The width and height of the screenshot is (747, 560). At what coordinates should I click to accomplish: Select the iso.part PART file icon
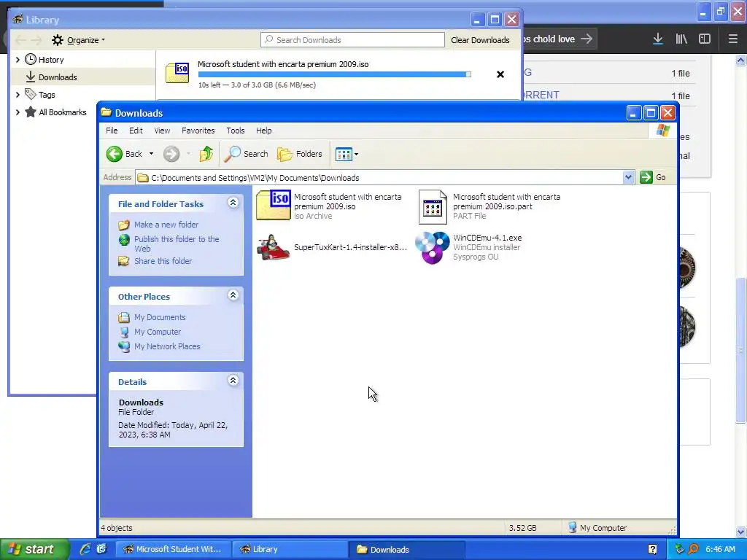pos(433,206)
